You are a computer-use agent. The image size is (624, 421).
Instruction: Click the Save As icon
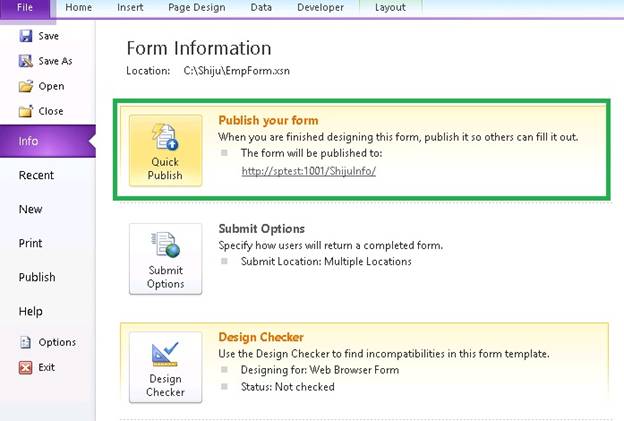point(26,61)
